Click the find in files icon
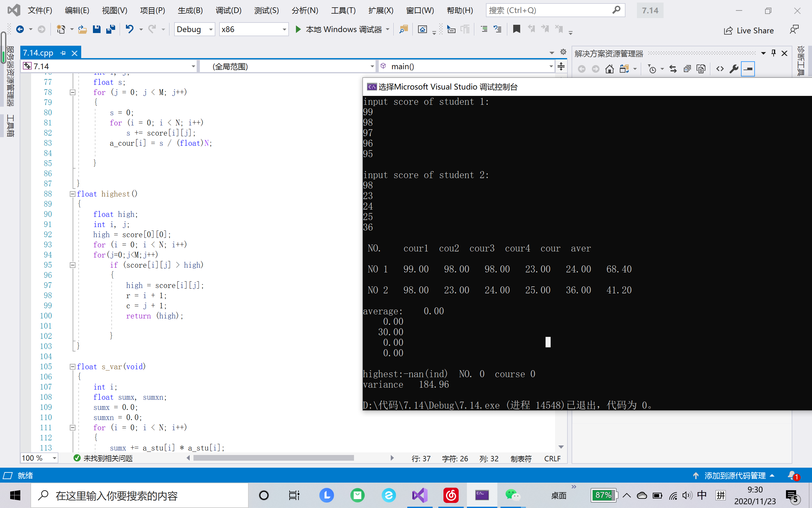The image size is (812, 508). coord(403,30)
